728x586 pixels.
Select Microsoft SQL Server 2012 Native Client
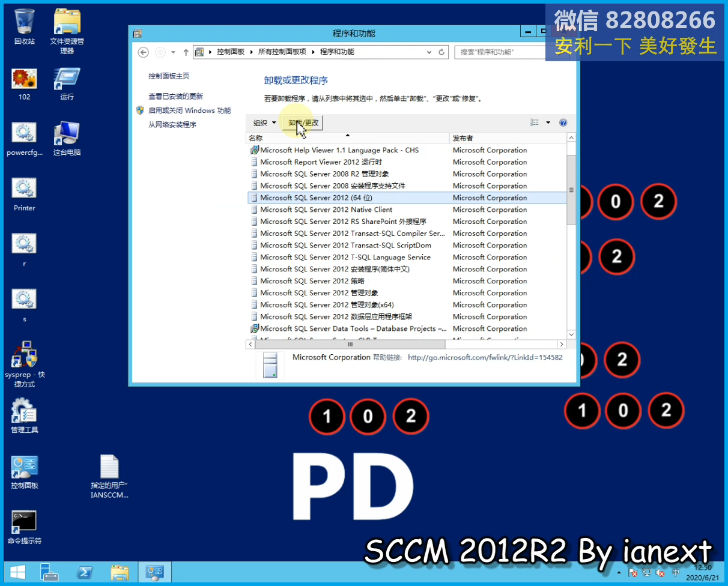[x=407, y=210]
